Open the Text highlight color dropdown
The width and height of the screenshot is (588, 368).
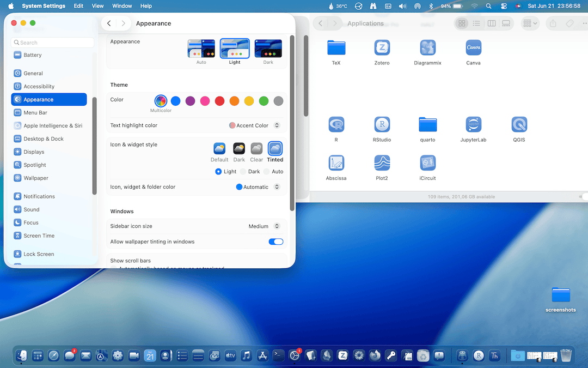254,125
